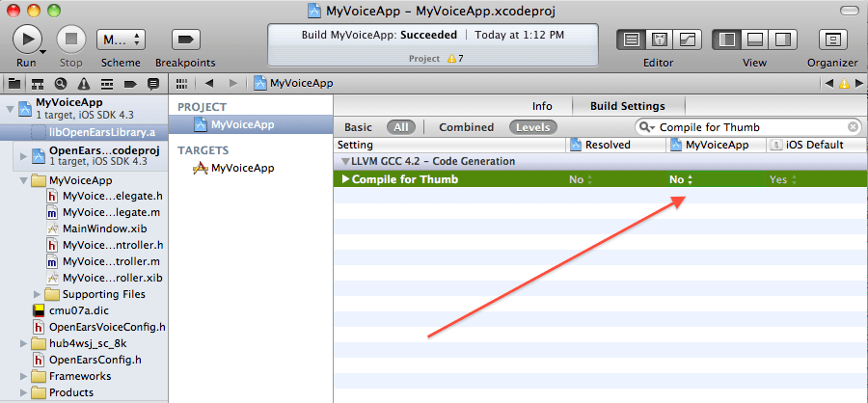Open the Organizer window
Image resolution: width=868 pixels, height=403 pixels.
(831, 40)
